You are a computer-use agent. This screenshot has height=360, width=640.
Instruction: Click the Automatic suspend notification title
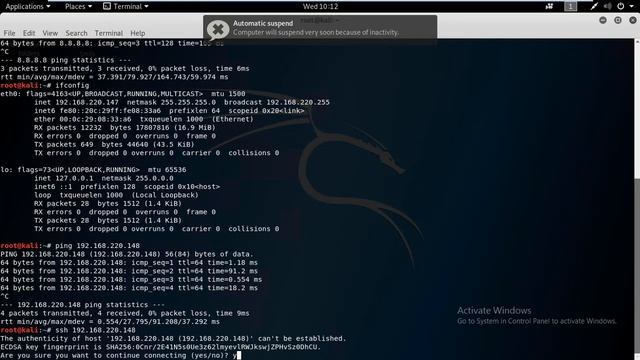[263, 24]
